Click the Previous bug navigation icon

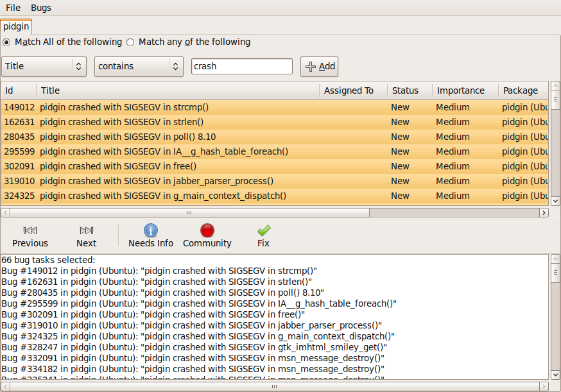click(30, 230)
